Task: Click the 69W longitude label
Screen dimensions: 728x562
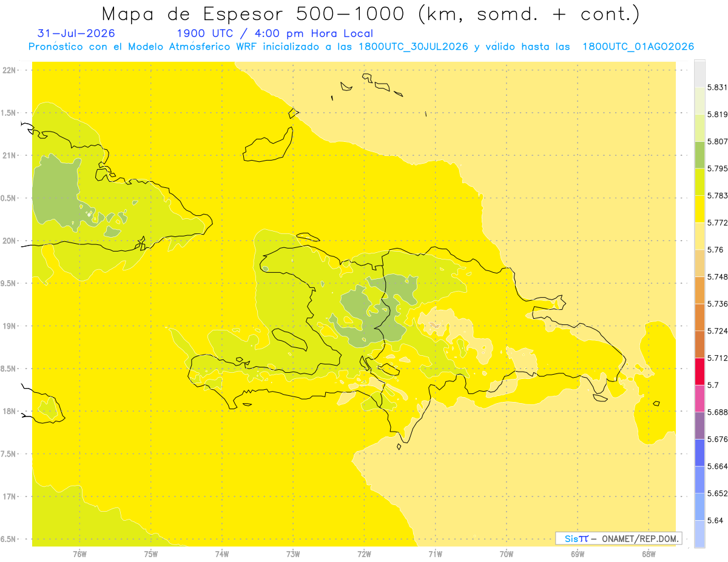Action: 577,554
